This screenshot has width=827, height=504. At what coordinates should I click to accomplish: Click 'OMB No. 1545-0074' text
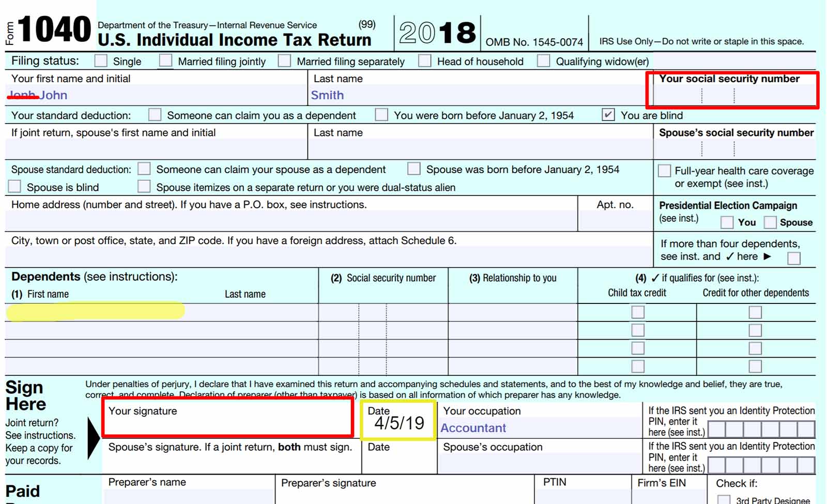click(x=534, y=42)
